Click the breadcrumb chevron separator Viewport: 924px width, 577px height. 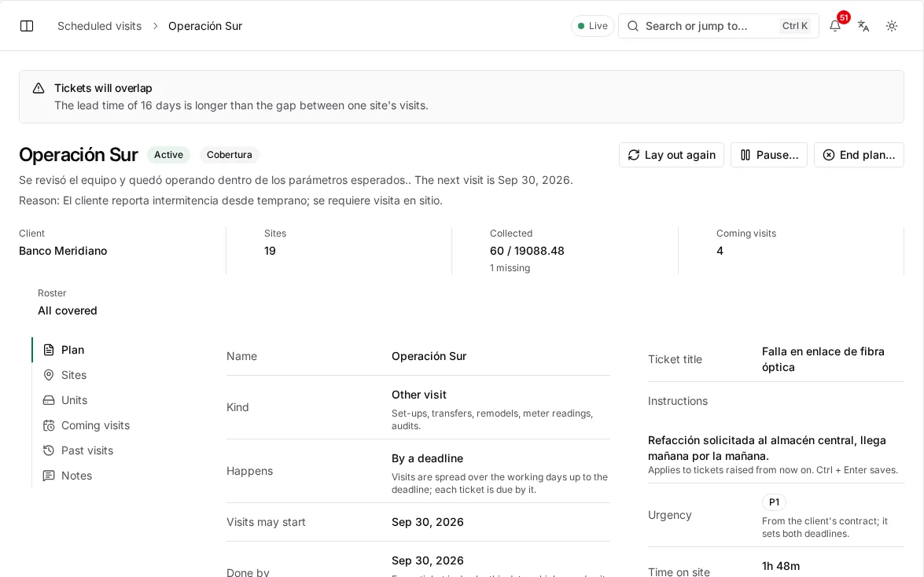(156, 26)
